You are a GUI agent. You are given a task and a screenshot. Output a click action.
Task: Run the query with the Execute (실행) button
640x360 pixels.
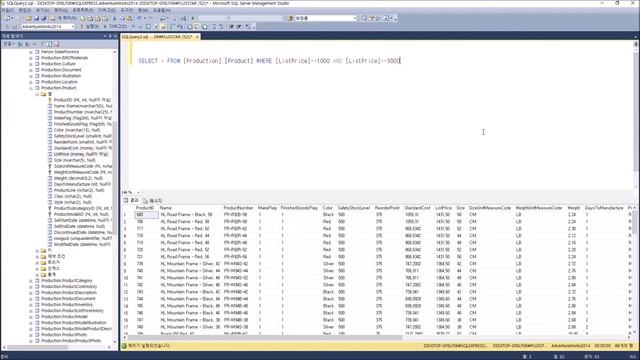[90, 27]
